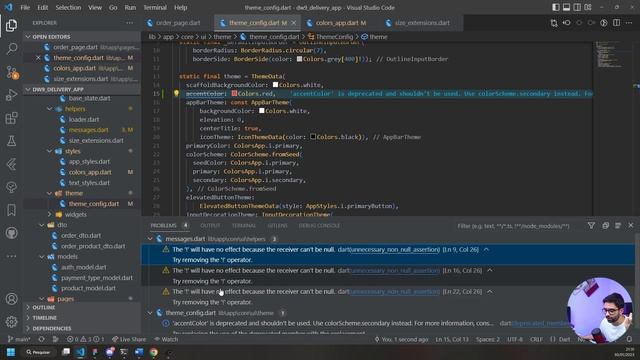Open the Explorer view in activity bar
The width and height of the screenshot is (640, 360).
[11, 25]
